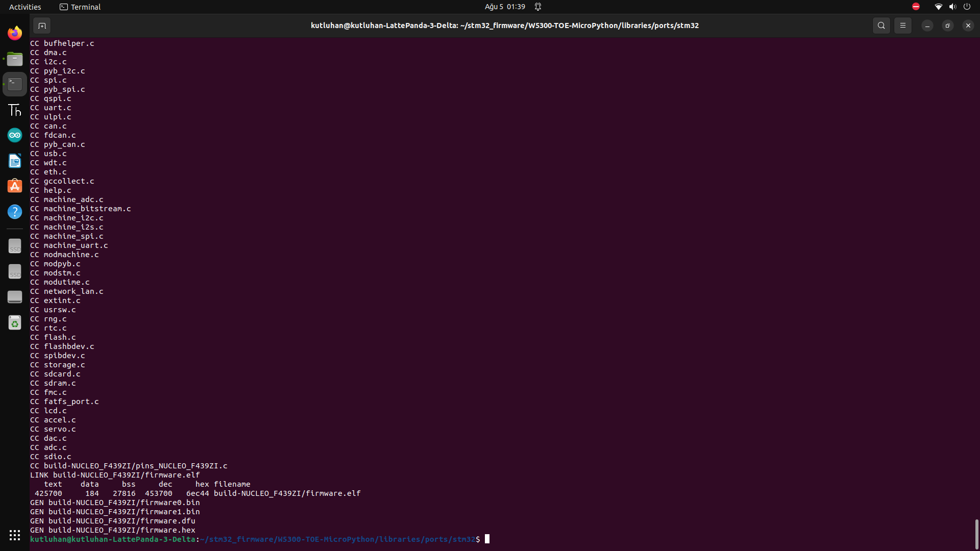The height and width of the screenshot is (551, 980).
Task: Open Thonny IDE from the dock
Action: pos(14,110)
